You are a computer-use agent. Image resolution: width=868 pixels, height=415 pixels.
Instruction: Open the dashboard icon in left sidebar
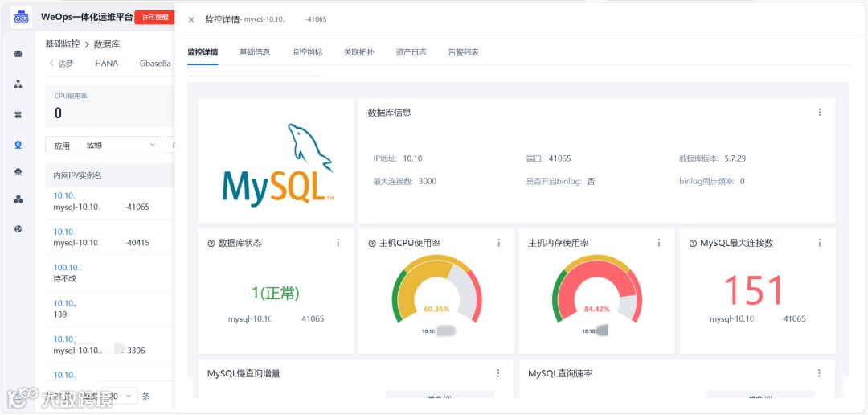pyautogui.click(x=18, y=55)
